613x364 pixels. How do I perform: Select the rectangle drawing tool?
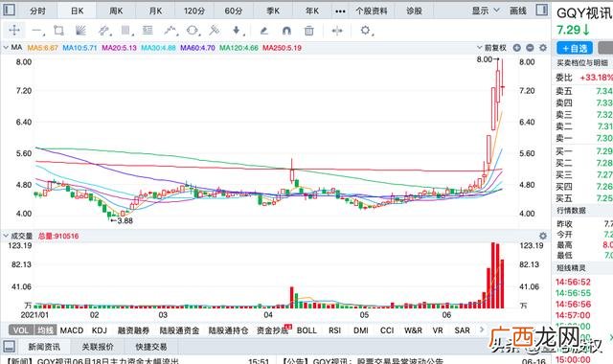click(58, 30)
